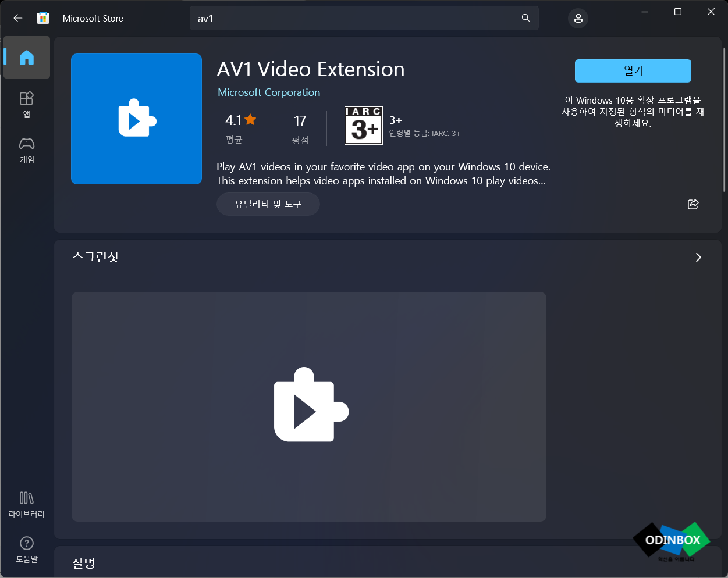
Task: Go to the Home tab in sidebar
Action: 27,57
